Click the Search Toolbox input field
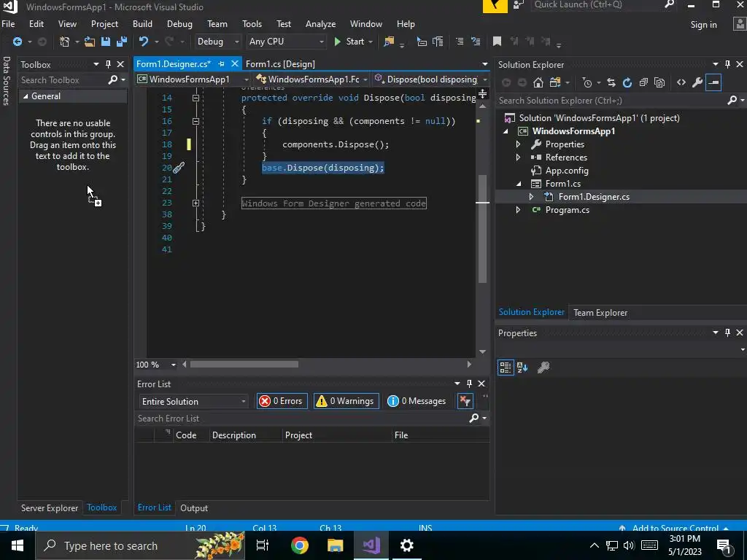Image resolution: width=747 pixels, height=560 pixels. pos(63,80)
